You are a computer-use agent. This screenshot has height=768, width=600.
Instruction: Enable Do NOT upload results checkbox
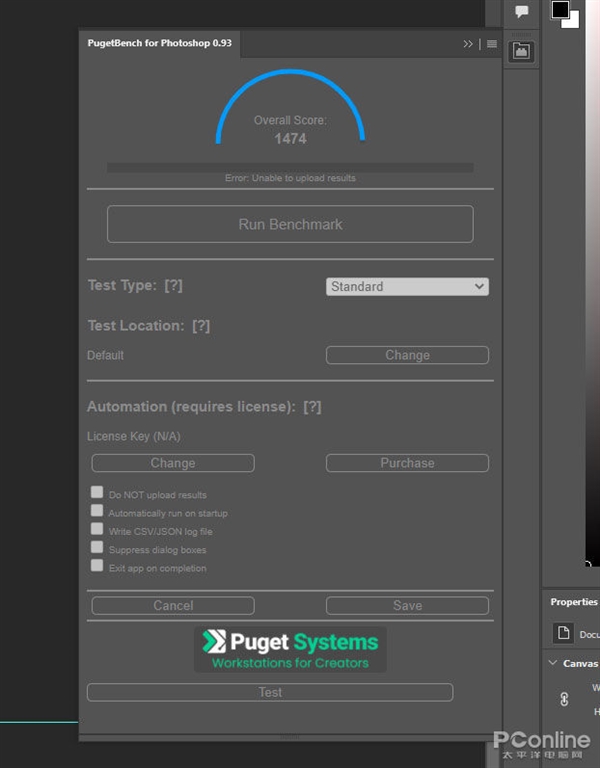(x=97, y=492)
